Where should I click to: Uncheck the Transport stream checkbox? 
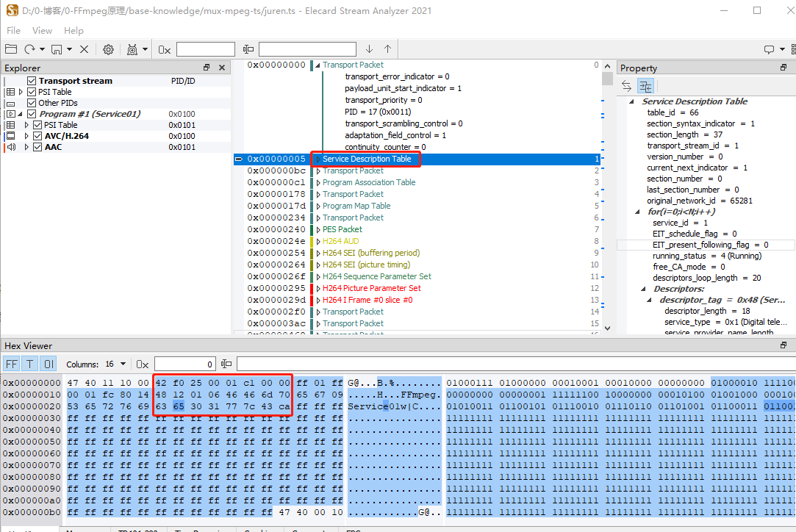tap(32, 81)
